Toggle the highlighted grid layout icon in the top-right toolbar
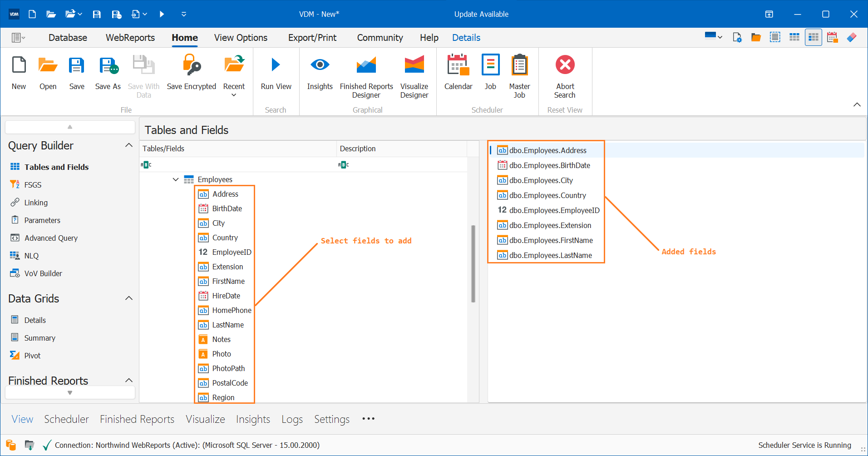 [814, 37]
